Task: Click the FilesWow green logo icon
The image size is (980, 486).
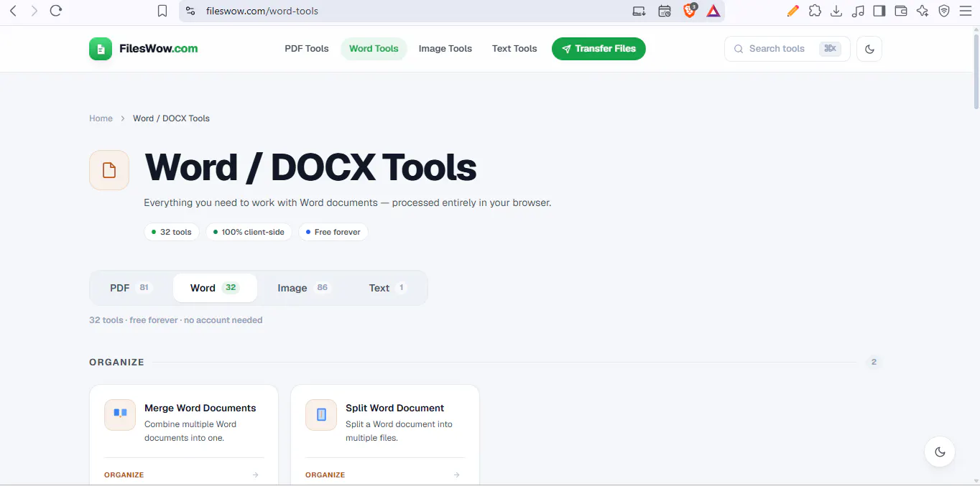Action: (101, 49)
